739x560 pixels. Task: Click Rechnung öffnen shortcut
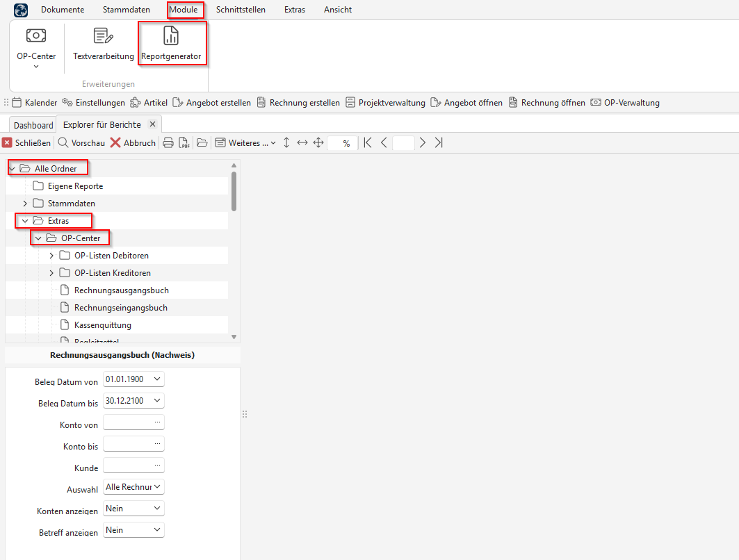[x=546, y=103]
